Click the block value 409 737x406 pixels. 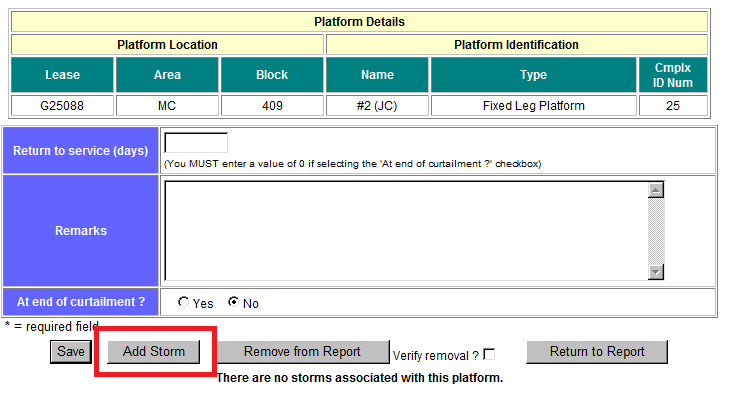(x=272, y=105)
